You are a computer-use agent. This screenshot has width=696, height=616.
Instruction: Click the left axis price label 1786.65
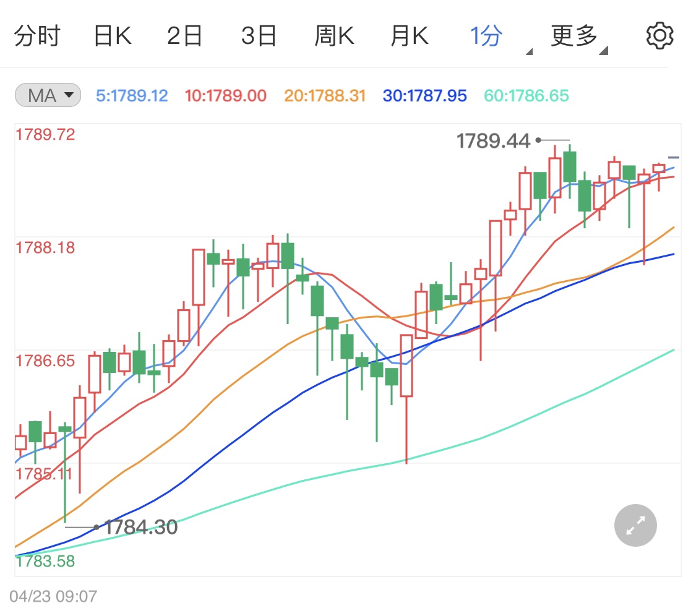[x=45, y=361]
